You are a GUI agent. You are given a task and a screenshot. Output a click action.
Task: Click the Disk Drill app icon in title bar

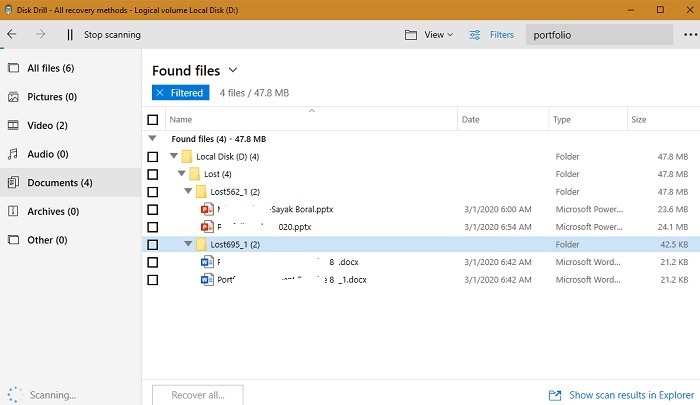8,9
